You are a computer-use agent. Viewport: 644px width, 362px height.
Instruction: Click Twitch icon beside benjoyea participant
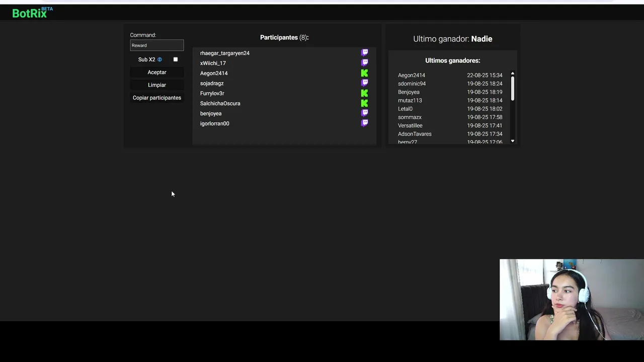365,113
